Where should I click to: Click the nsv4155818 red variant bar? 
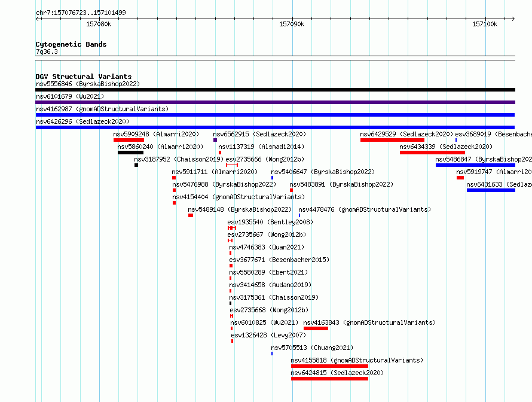[x=329, y=366]
